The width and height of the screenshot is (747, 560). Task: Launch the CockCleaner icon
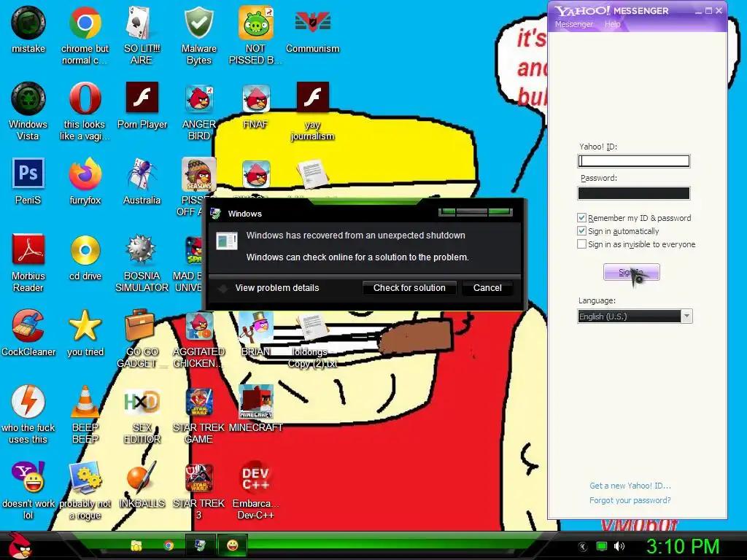tap(28, 326)
